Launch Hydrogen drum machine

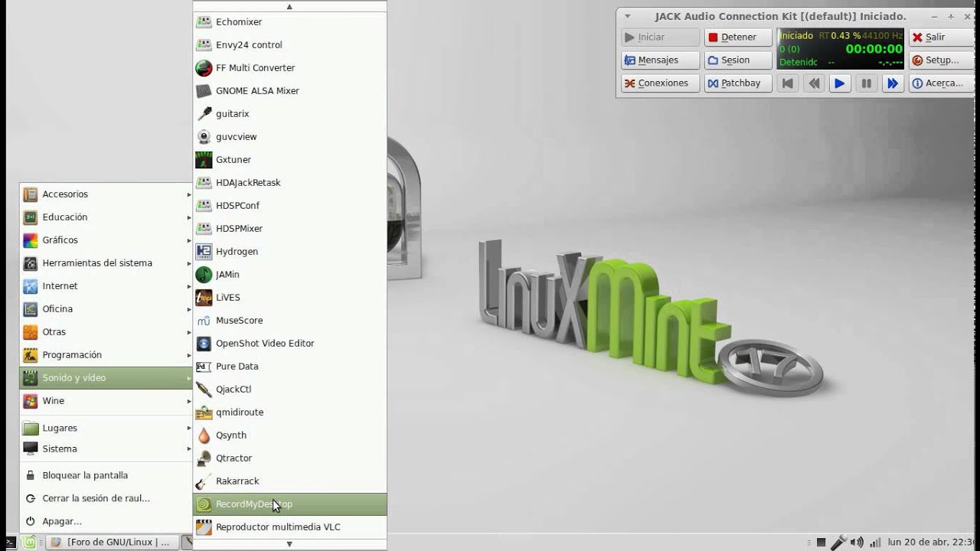click(289, 252)
